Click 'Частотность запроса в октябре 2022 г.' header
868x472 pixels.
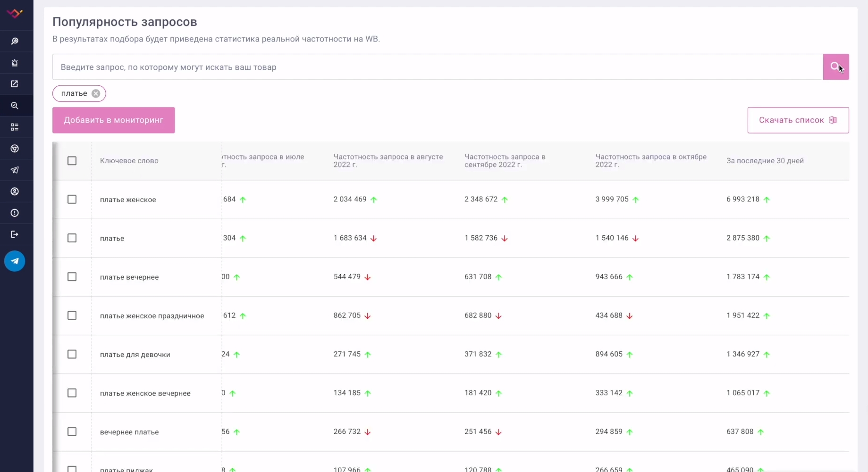point(651,160)
